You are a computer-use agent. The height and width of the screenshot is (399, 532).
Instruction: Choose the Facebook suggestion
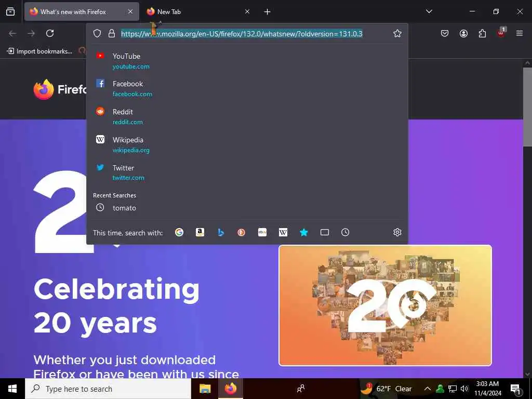(247, 88)
